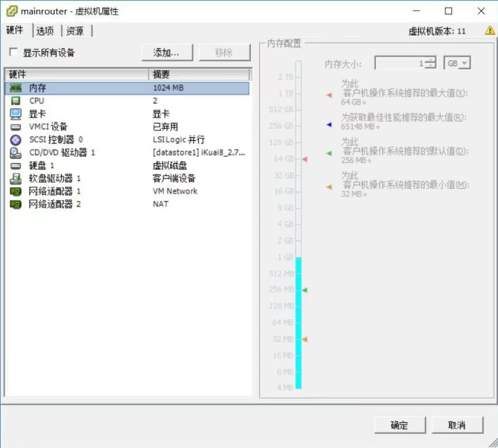Screen dimensions: 498x448
Task: Click the memory chip icon in the 内存 row
Action: coord(15,88)
